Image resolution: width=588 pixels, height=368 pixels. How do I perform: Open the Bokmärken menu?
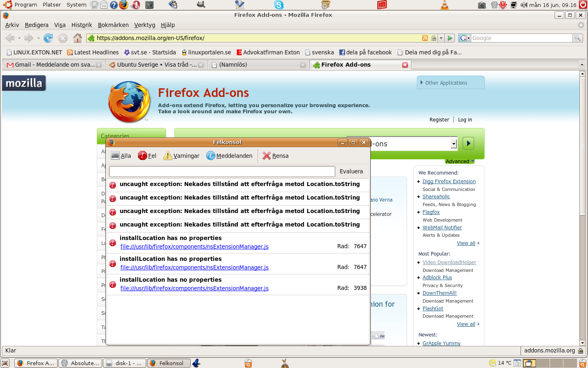[x=113, y=25]
